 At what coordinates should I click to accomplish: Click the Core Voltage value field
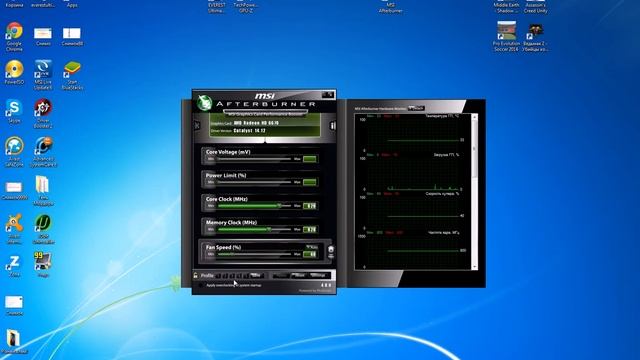(310, 159)
